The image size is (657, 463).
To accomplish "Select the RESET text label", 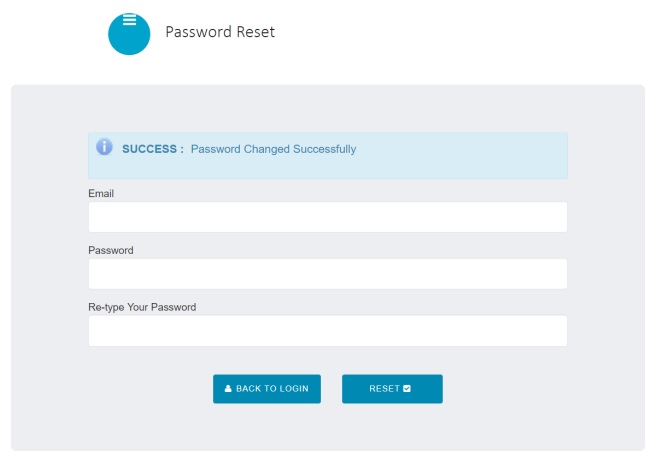I will click(384, 388).
